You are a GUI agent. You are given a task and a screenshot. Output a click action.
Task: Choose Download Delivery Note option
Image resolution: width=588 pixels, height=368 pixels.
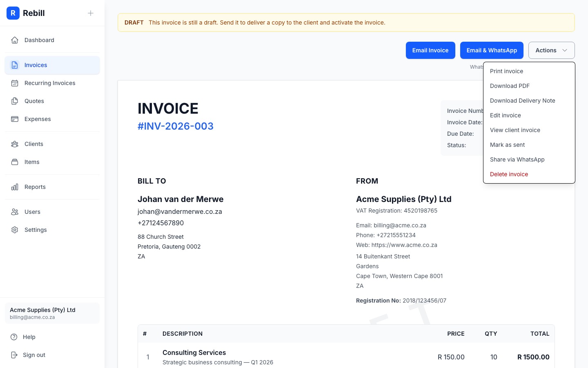pos(522,101)
